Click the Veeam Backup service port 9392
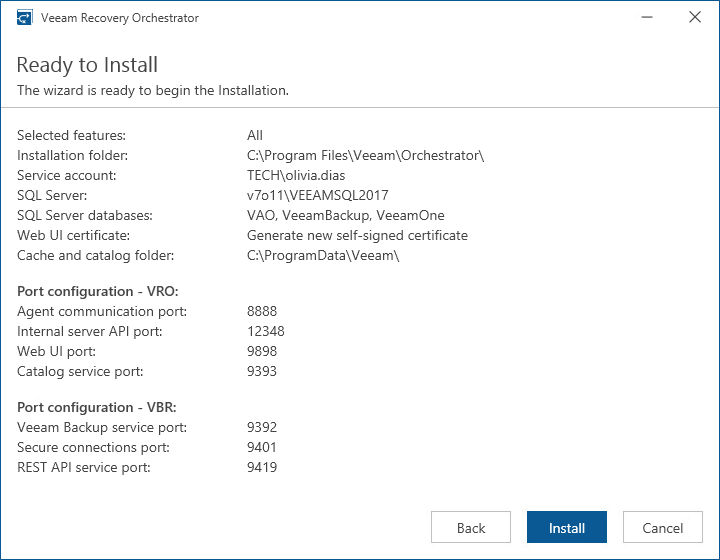The width and height of the screenshot is (720, 560). pyautogui.click(x=262, y=427)
